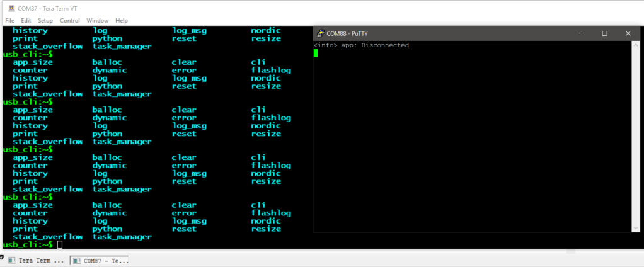Open the Control menu
Screen dimensions: 644x267
point(69,21)
